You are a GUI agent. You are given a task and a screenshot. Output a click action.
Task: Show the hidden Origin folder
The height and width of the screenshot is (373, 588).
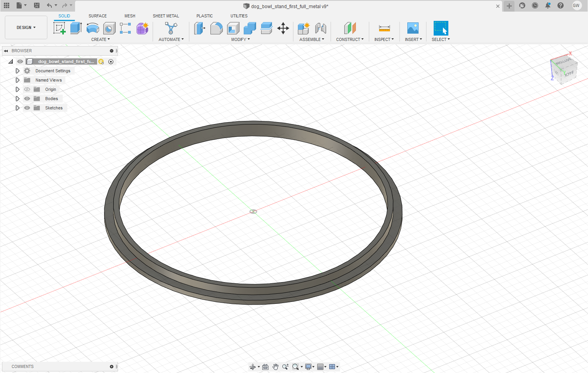27,89
